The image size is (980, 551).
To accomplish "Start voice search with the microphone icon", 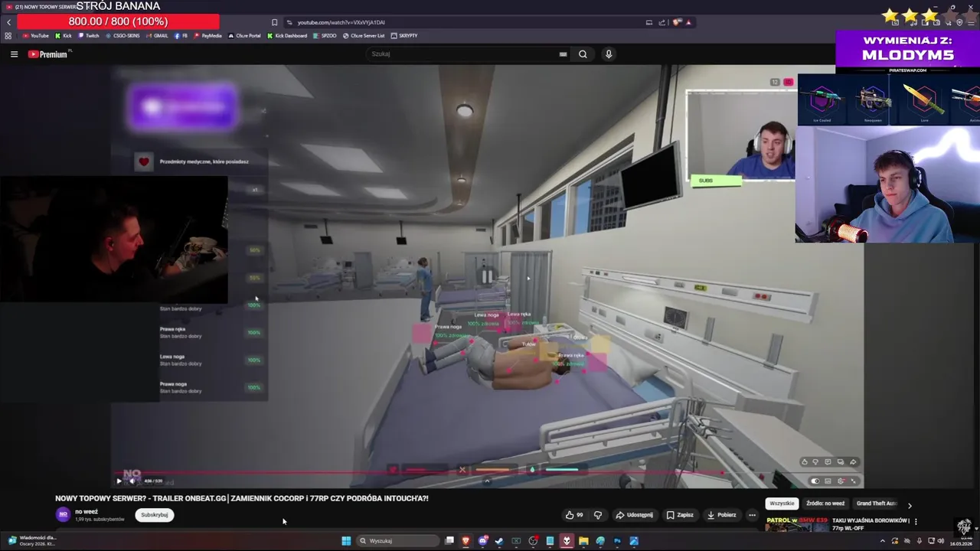I will 609,54.
